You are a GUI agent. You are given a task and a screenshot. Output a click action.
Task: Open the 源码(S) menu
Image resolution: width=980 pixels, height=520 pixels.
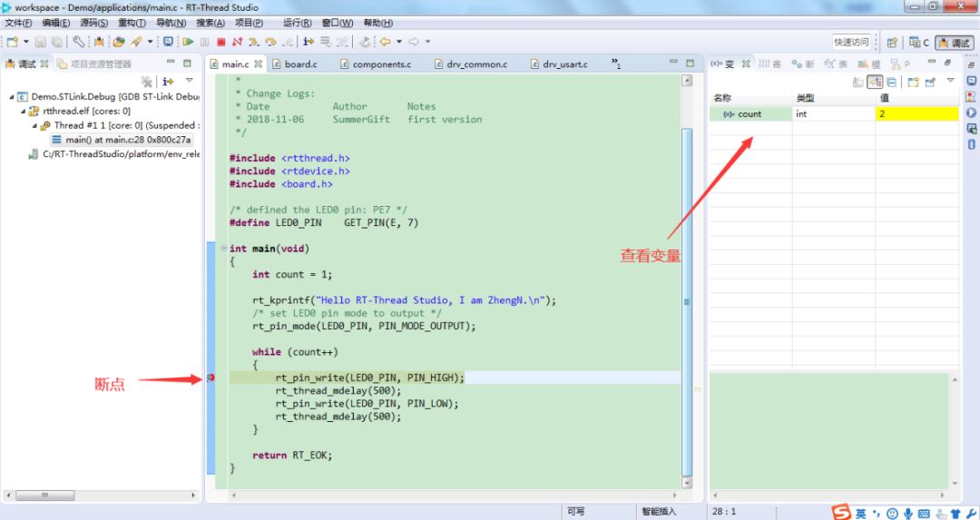(93, 23)
